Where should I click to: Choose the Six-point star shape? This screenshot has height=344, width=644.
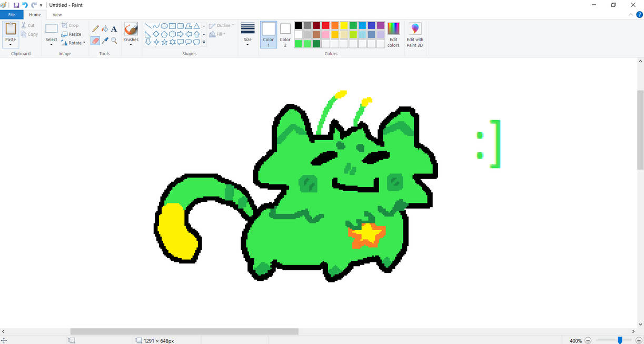172,42
